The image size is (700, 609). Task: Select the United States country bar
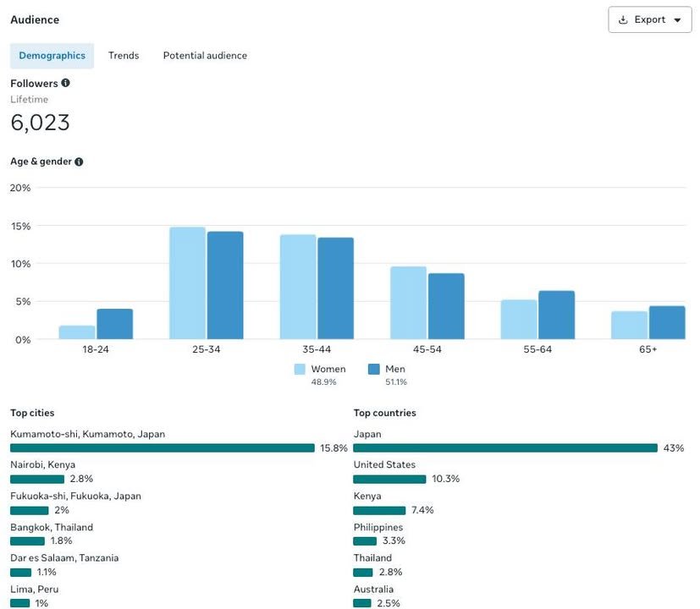[x=389, y=479]
